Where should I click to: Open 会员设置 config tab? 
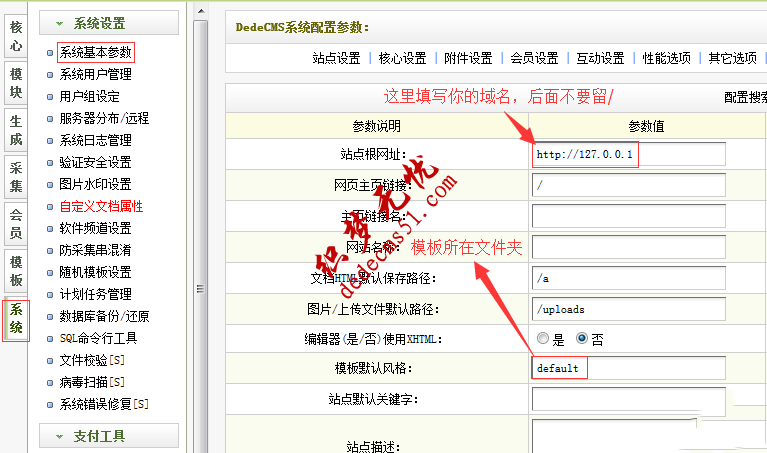click(534, 59)
